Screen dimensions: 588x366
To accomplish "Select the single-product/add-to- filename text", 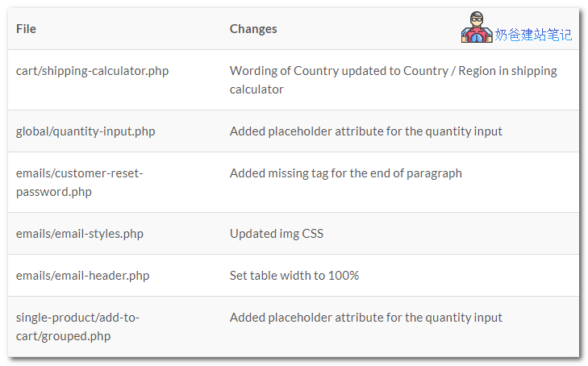I will (x=77, y=318).
